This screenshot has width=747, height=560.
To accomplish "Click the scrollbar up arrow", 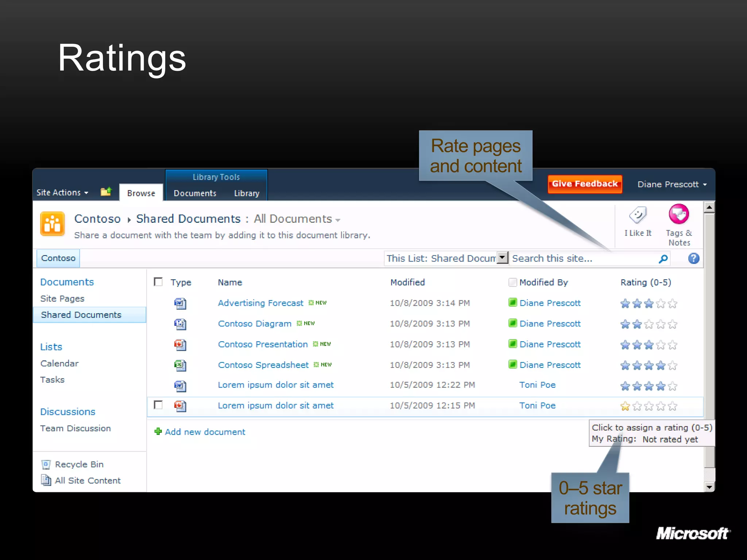I will coord(709,207).
